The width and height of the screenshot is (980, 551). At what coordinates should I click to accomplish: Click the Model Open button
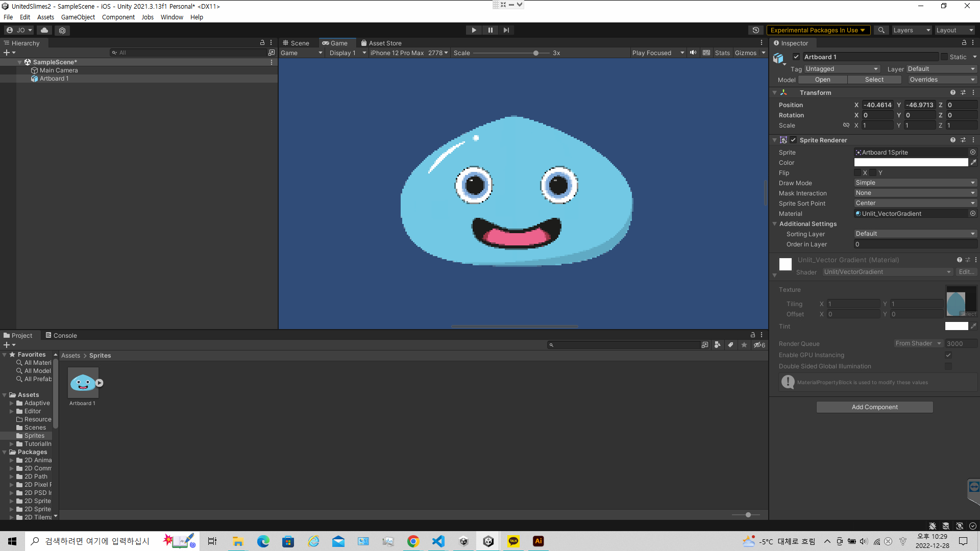click(x=823, y=80)
